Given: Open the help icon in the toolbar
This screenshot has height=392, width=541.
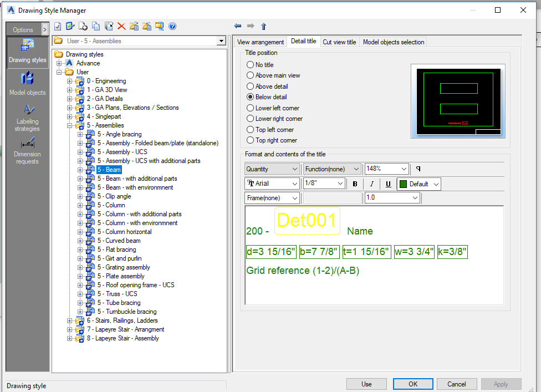Looking at the screenshot, I should 172,26.
